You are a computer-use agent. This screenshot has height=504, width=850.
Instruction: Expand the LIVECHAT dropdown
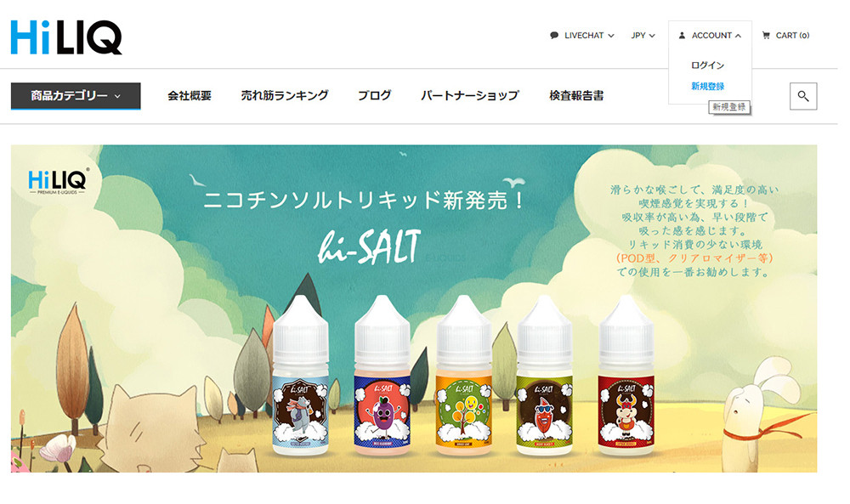pyautogui.click(x=582, y=35)
